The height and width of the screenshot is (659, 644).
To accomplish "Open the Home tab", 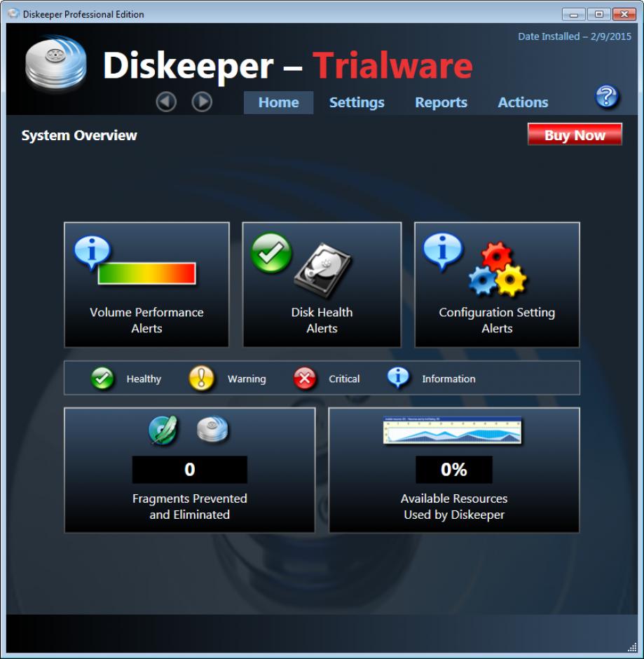I will click(x=278, y=102).
